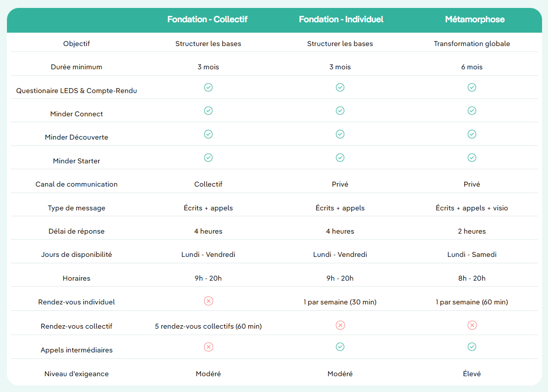Select the Métamorphose column header
The image size is (548, 392).
tap(475, 19)
